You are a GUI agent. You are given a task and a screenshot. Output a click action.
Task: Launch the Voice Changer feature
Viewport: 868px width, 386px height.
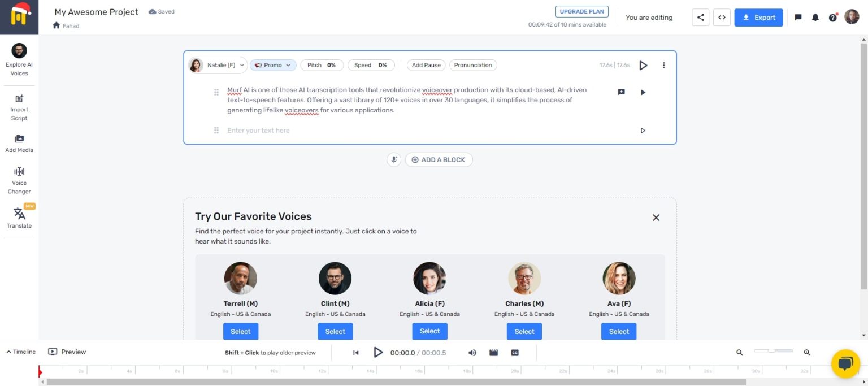click(19, 180)
